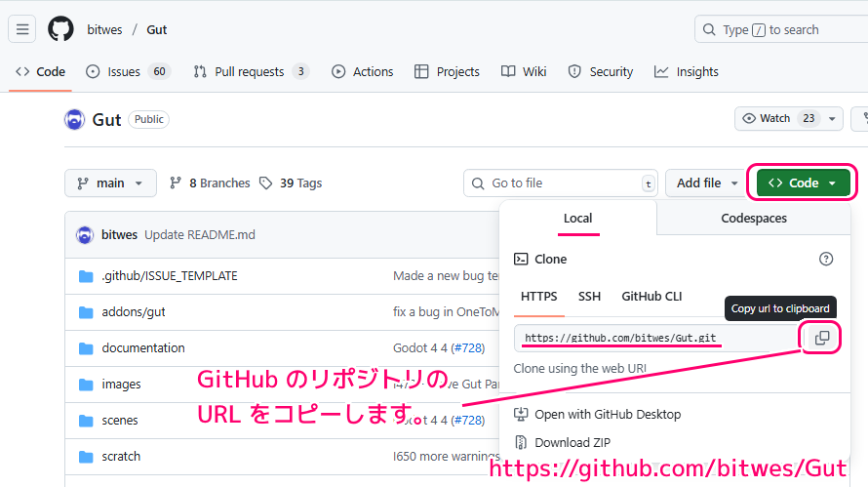The image size is (868, 487).
Task: Click the Watch count badge 23
Action: coord(809,118)
